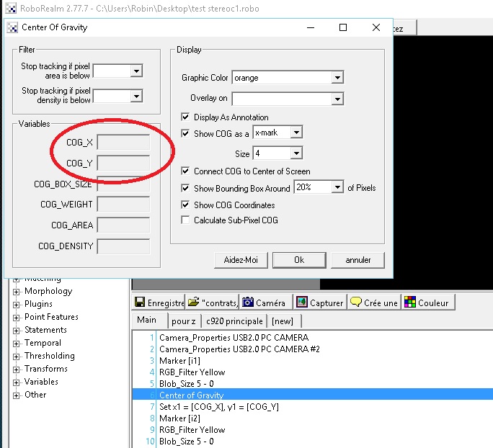Click the COG_X variable field
The width and height of the screenshot is (493, 448).
click(123, 143)
